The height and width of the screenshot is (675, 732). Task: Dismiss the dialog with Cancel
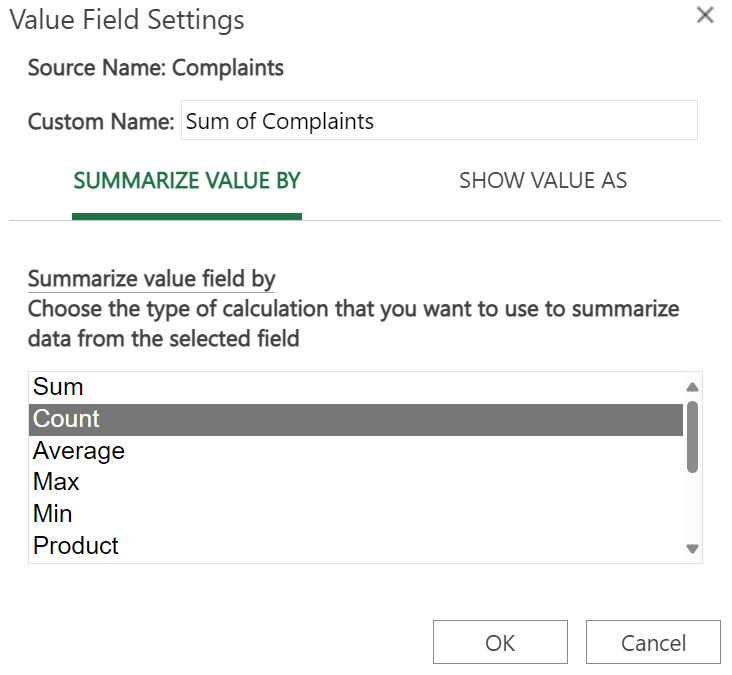coord(653,642)
